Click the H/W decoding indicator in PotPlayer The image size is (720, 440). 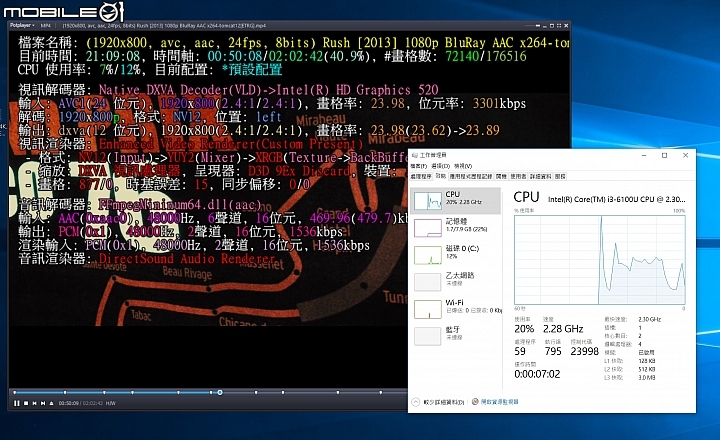[x=111, y=403]
